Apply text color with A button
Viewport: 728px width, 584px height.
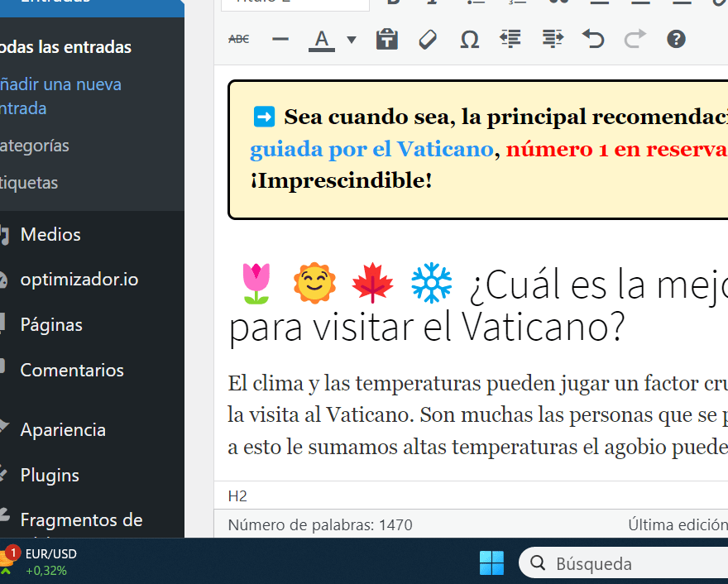pyautogui.click(x=322, y=40)
